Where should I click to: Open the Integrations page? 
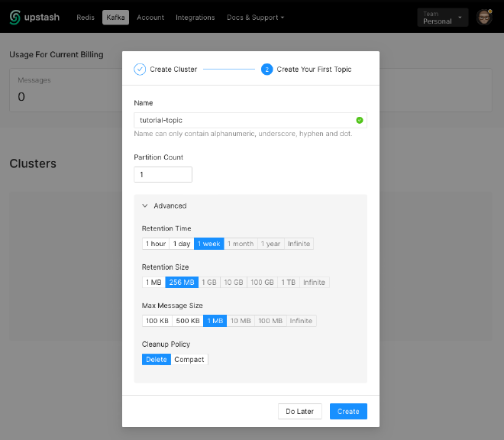point(195,17)
